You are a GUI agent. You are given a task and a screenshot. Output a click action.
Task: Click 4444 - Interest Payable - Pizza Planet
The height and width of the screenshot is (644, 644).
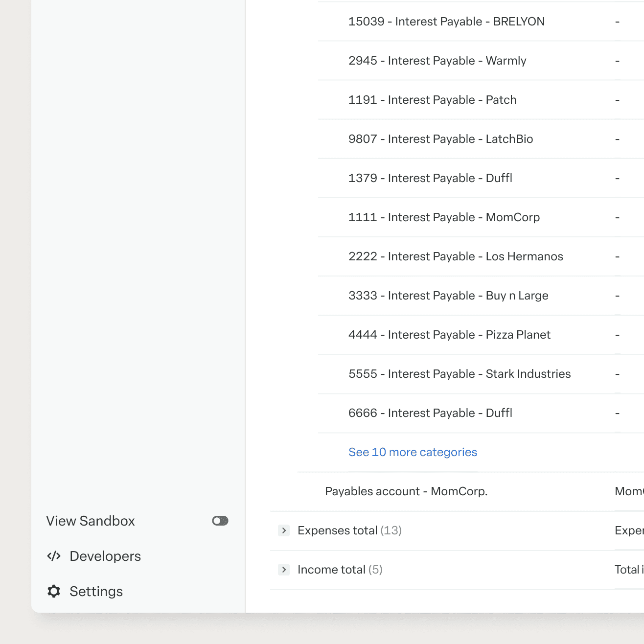coord(449,335)
